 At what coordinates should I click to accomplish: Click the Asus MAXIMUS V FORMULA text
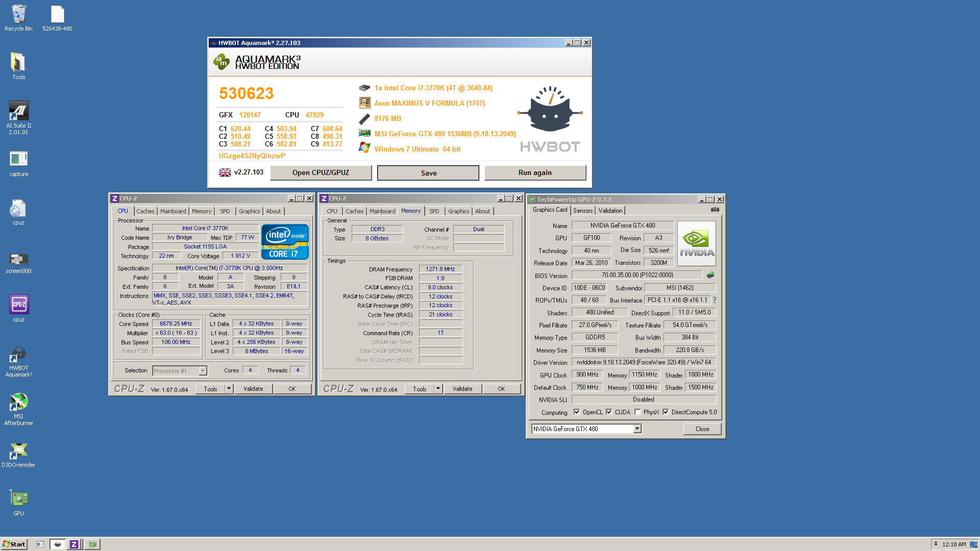point(429,103)
